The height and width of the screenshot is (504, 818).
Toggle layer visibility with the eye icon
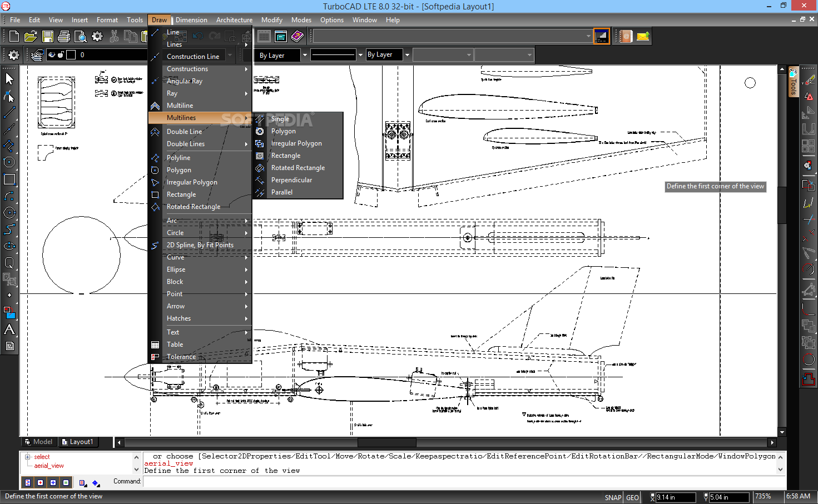click(x=52, y=54)
